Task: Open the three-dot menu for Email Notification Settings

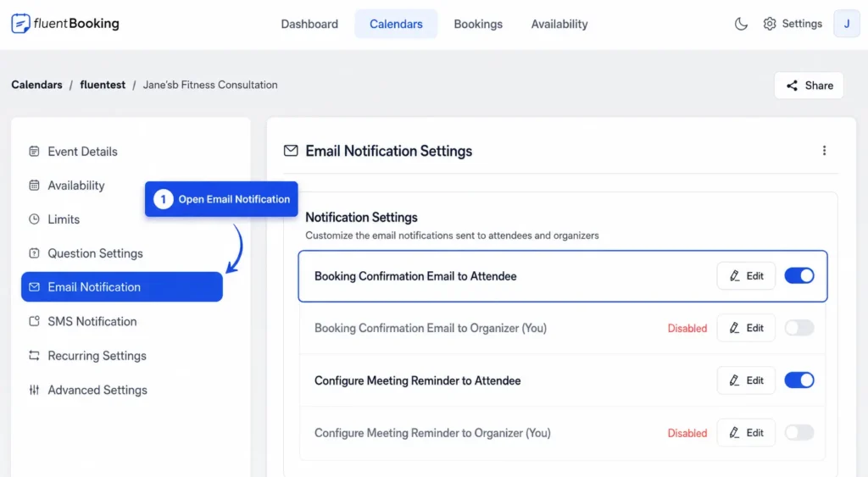Action: click(x=824, y=151)
